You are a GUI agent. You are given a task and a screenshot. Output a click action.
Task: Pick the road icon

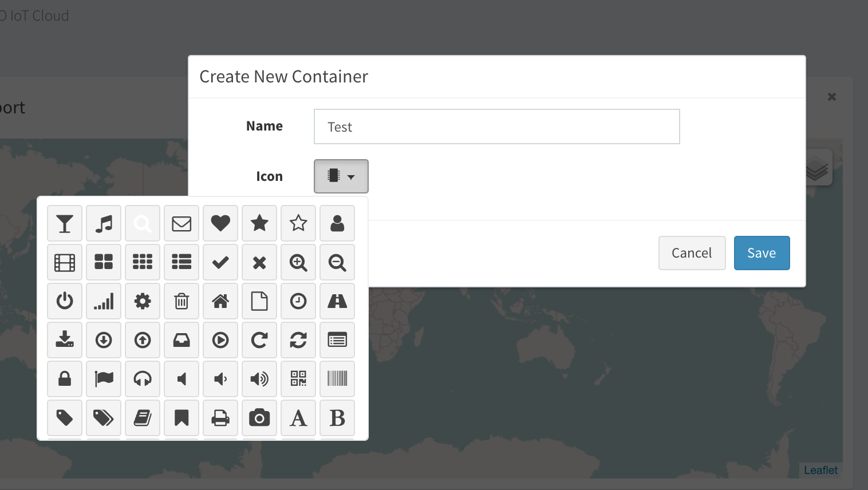coord(337,301)
